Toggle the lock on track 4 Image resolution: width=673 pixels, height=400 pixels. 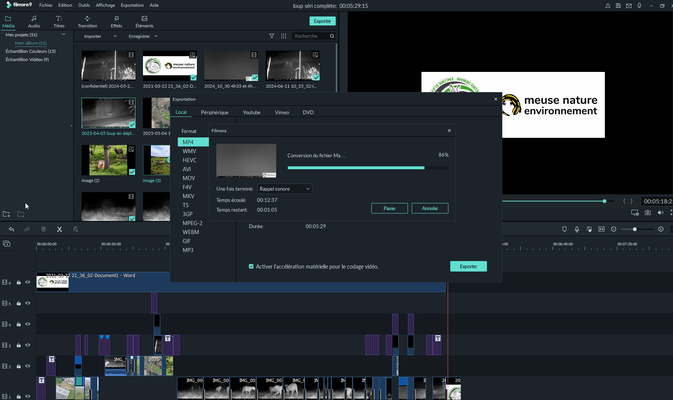(x=18, y=324)
